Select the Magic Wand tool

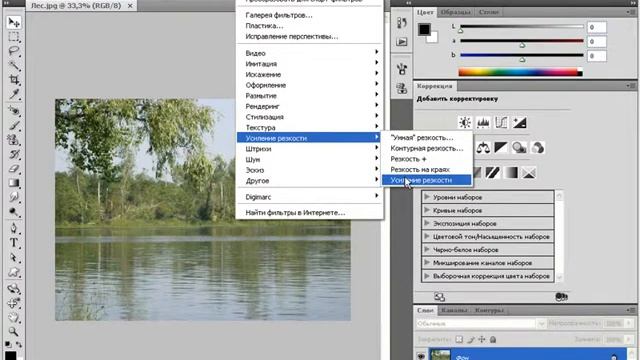13,65
